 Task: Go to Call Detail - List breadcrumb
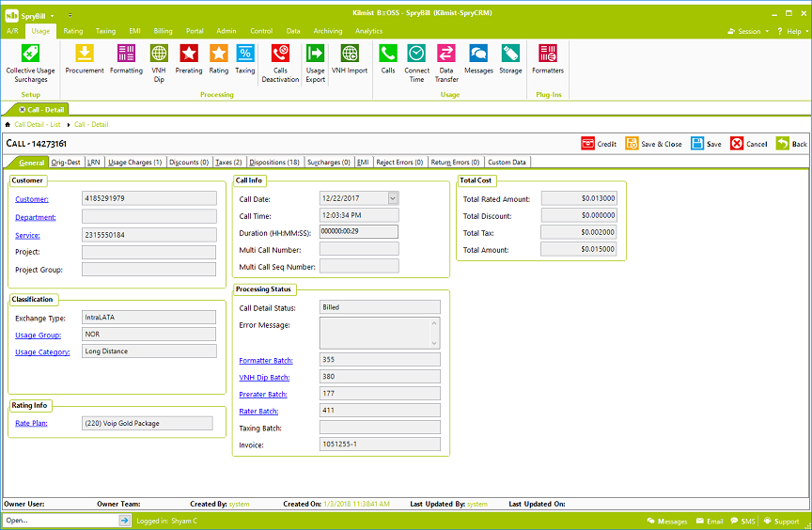pos(38,124)
